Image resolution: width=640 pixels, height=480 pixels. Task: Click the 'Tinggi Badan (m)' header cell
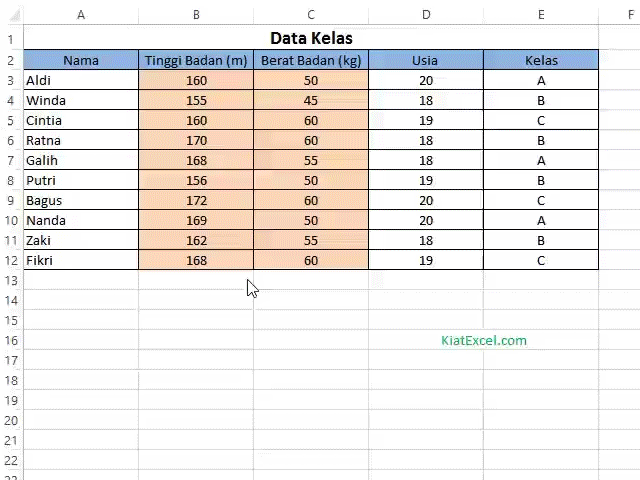[x=196, y=60]
